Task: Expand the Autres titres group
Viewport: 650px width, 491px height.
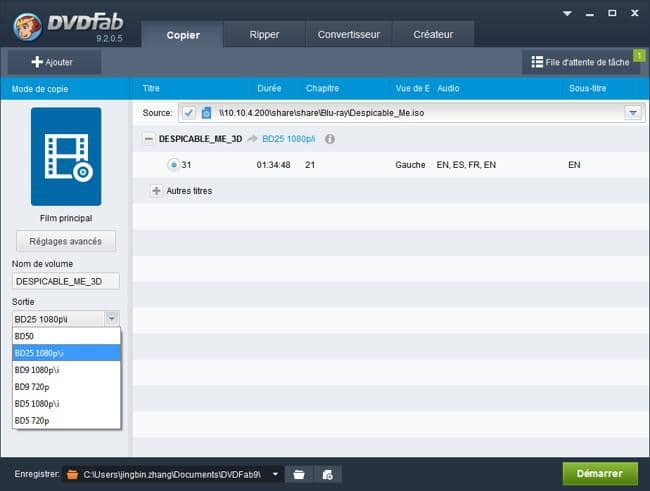Action: [x=156, y=191]
